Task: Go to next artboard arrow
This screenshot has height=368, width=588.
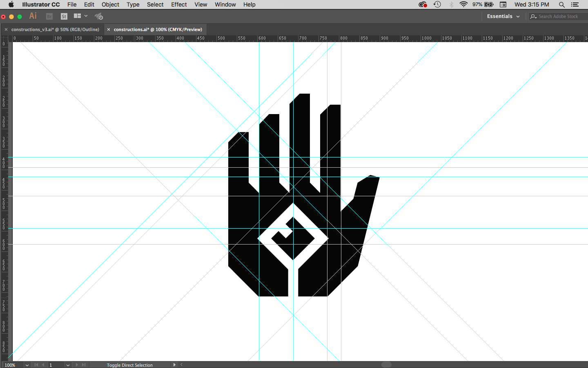Action: tap(77, 365)
